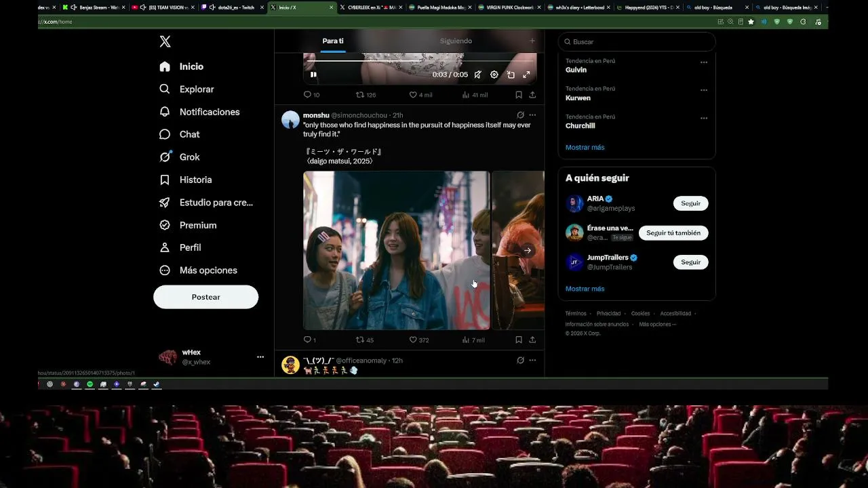Image resolution: width=868 pixels, height=488 pixels.
Task: Open the photo of three women in monshu's post
Action: click(x=396, y=250)
